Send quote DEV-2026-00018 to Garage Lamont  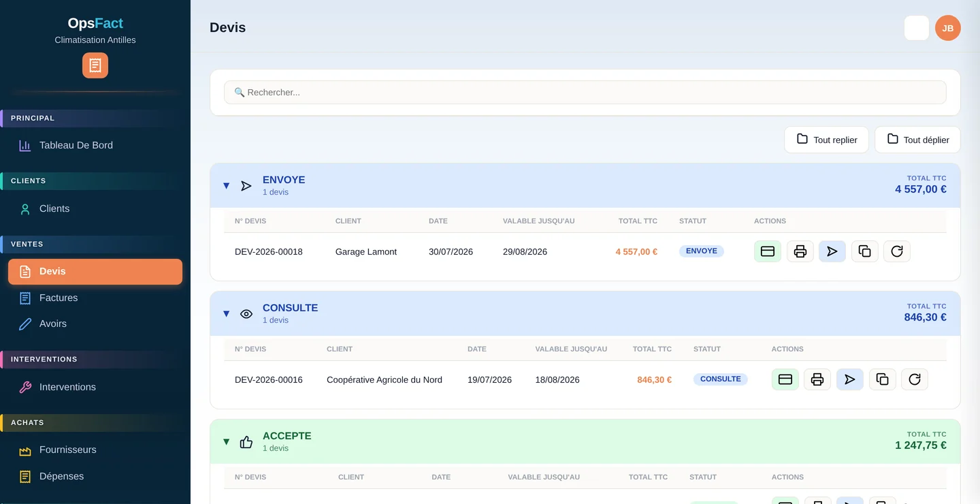click(x=832, y=251)
